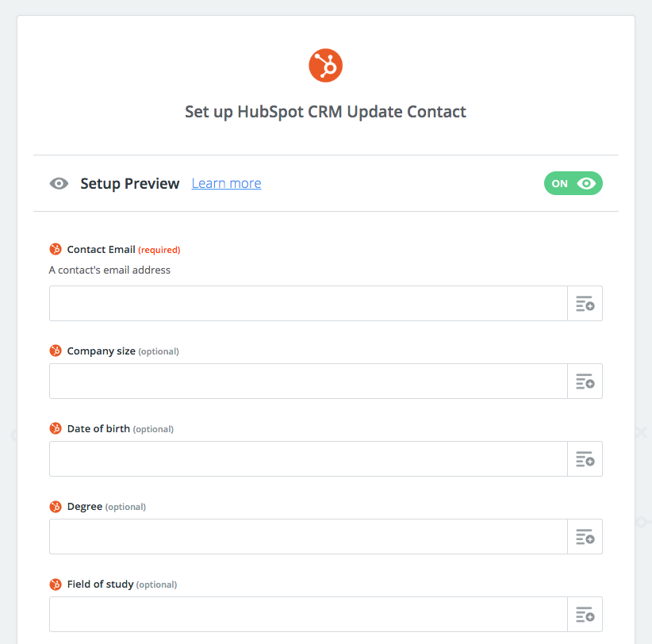Viewport: 652px width, 644px height.
Task: Click HubSpot icon next to Field of study
Action: [56, 585]
